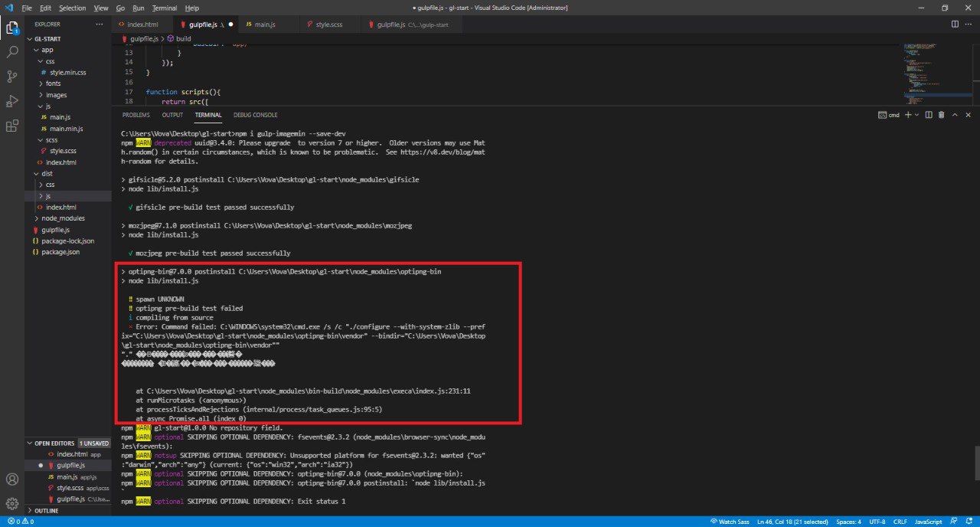Open the Search view in the activity bar
This screenshot has width=980, height=527.
click(x=12, y=52)
